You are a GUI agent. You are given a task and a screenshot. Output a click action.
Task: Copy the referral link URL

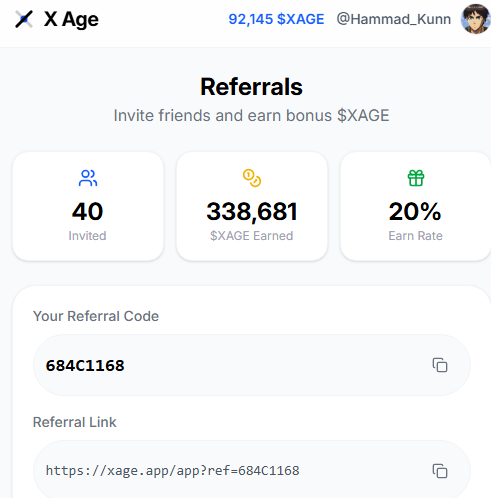tap(440, 471)
